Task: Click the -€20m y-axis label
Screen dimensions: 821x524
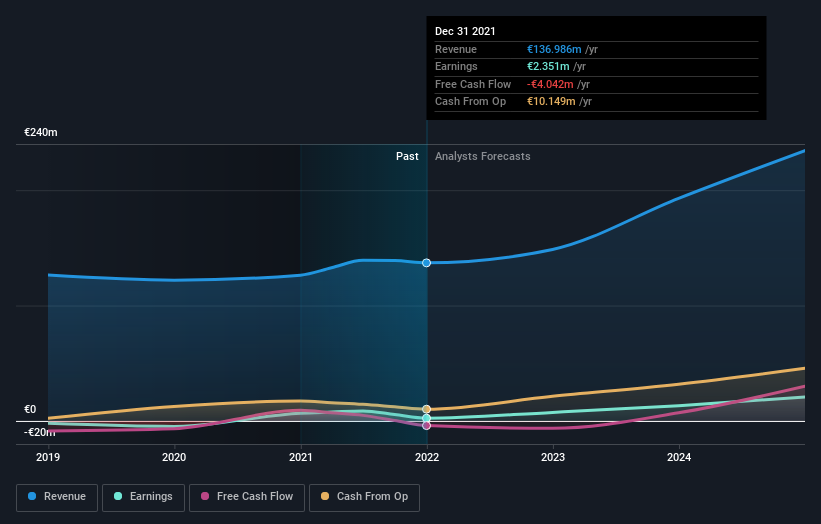Action: point(40,432)
